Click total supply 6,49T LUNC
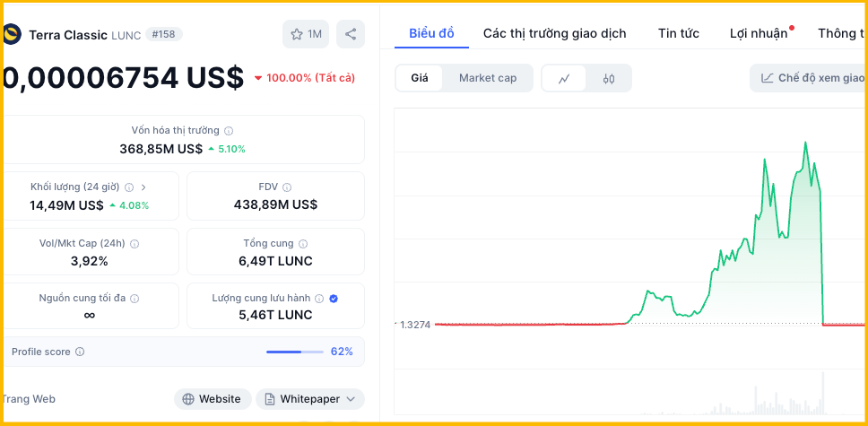 click(x=275, y=261)
